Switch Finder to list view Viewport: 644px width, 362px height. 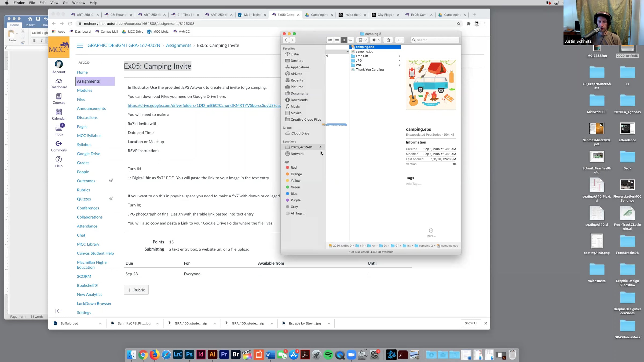(337, 40)
